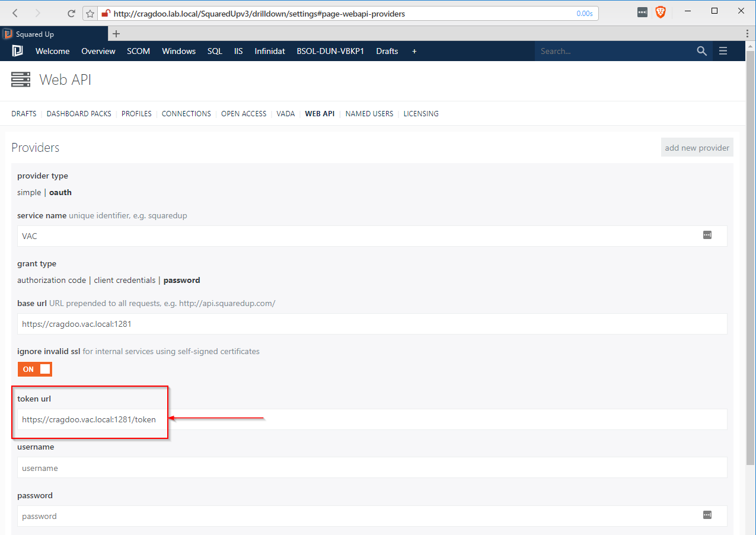Click into the token url field
The width and height of the screenshot is (756, 535).
[372, 419]
